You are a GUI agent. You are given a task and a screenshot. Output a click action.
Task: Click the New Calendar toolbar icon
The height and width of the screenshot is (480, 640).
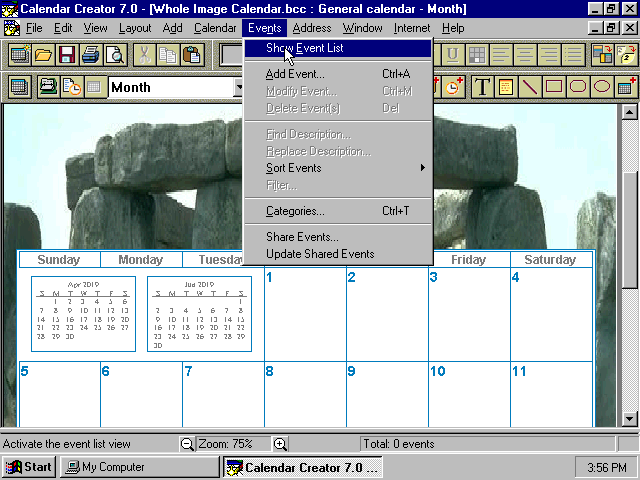[20, 54]
